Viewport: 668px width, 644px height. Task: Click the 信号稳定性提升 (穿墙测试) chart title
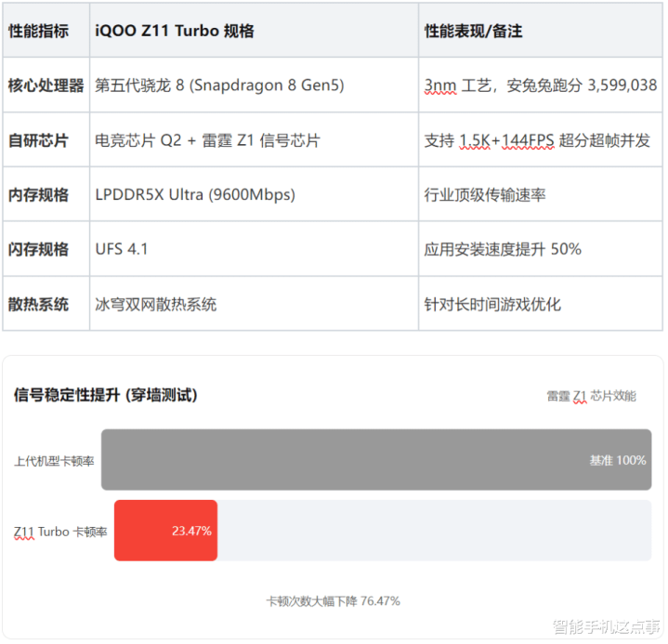(105, 395)
